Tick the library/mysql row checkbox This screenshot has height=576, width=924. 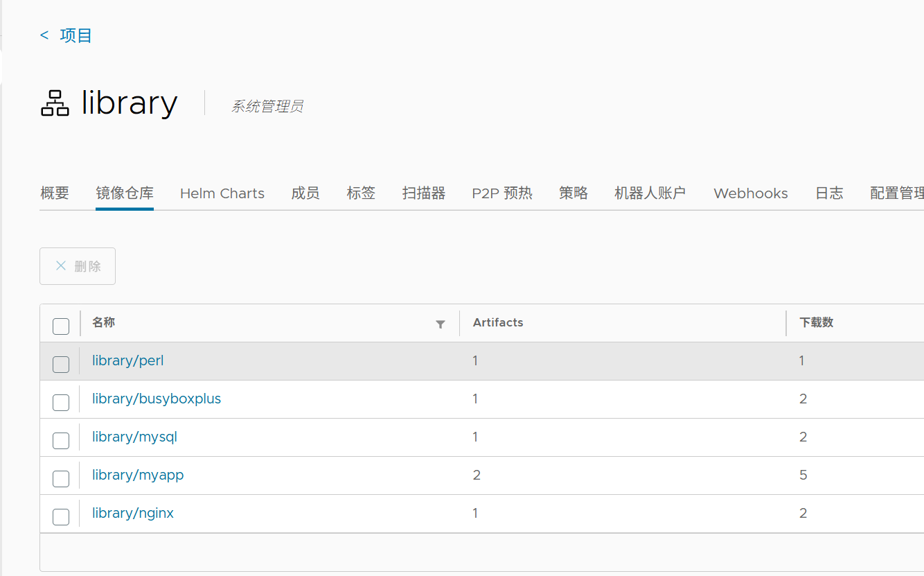(x=61, y=440)
